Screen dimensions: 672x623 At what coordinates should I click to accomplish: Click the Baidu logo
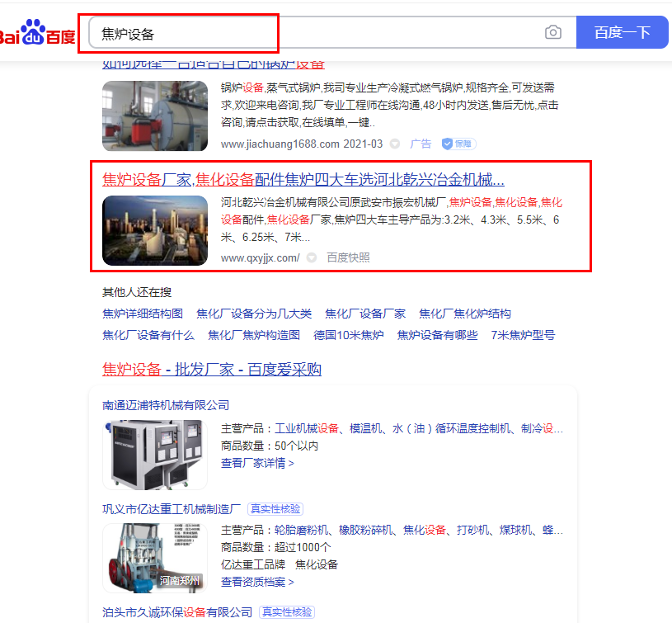click(x=37, y=33)
